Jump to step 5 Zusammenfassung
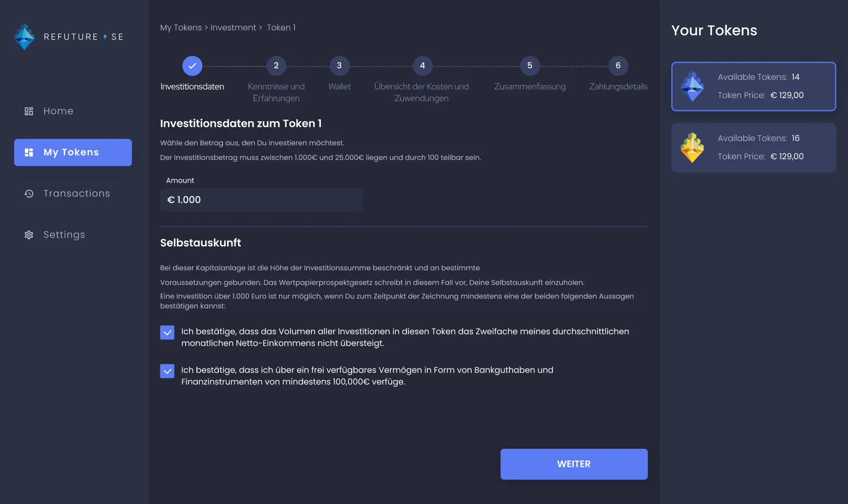Viewport: 848px width, 504px height. click(530, 65)
